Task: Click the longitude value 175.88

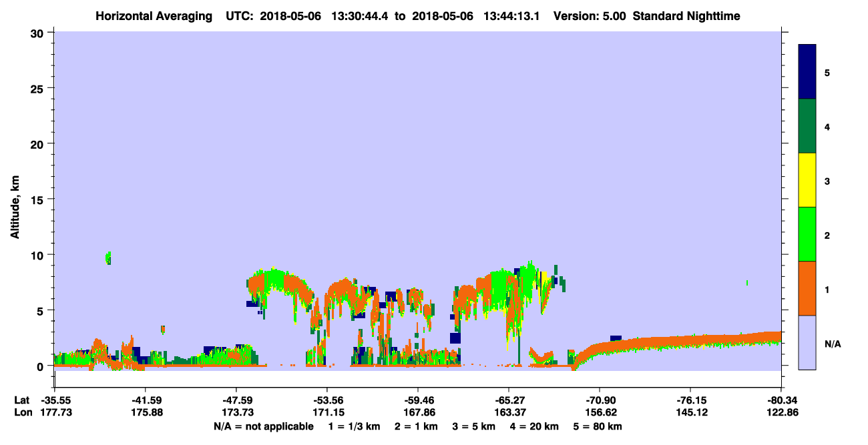Action: [x=146, y=412]
